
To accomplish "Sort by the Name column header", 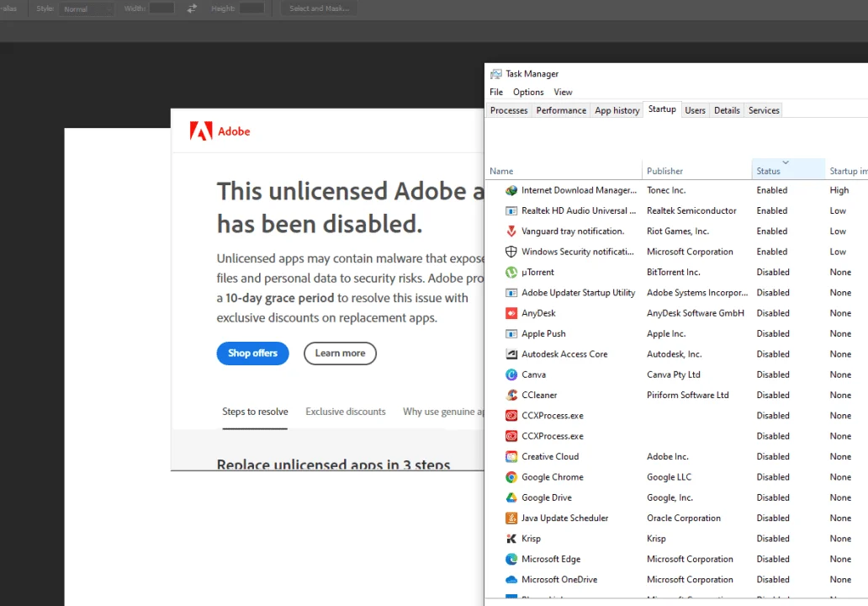I will (x=564, y=171).
